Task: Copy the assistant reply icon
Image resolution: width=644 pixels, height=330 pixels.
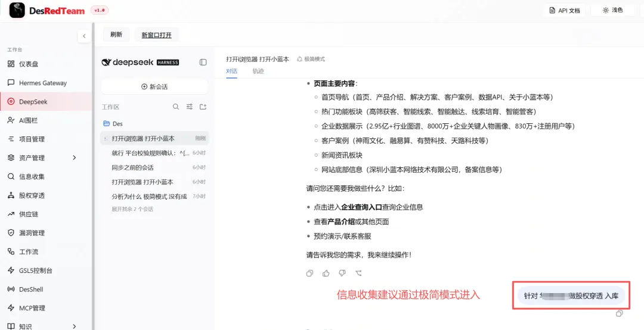Action: 310,273
